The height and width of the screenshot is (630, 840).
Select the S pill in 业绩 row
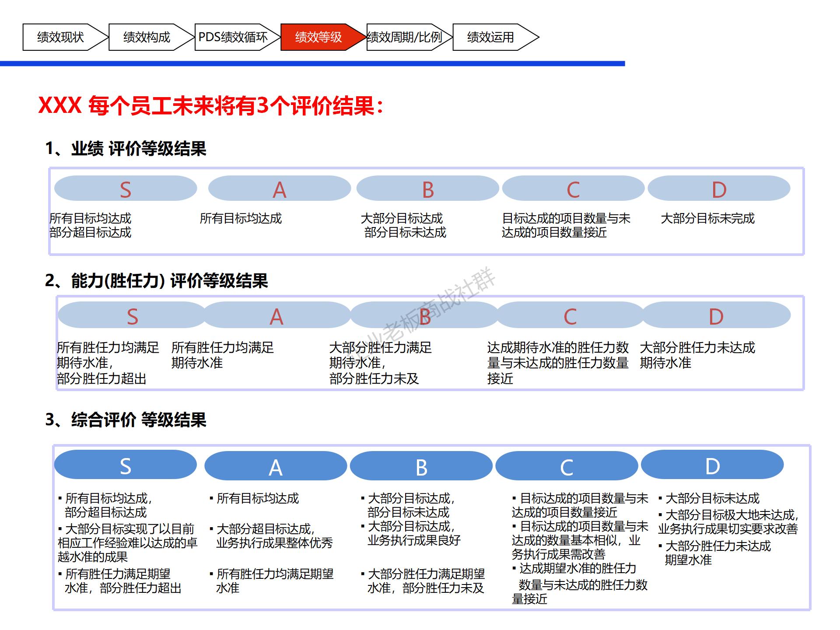(126, 189)
